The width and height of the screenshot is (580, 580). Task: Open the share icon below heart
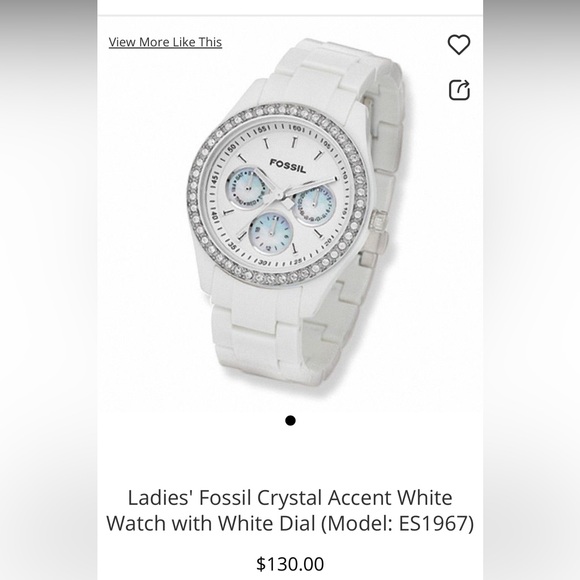(x=459, y=90)
